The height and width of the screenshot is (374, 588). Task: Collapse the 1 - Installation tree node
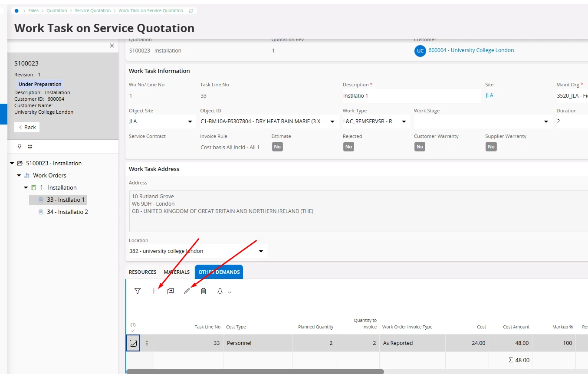(26, 188)
